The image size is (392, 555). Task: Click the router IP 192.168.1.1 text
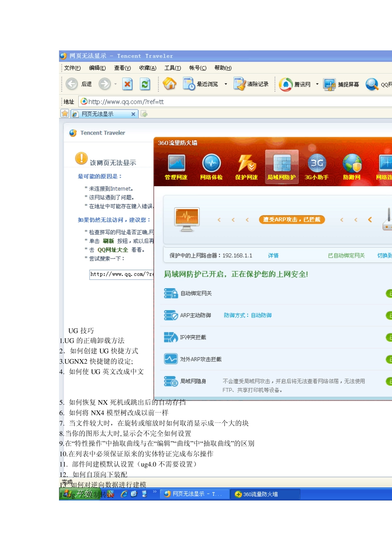[237, 256]
